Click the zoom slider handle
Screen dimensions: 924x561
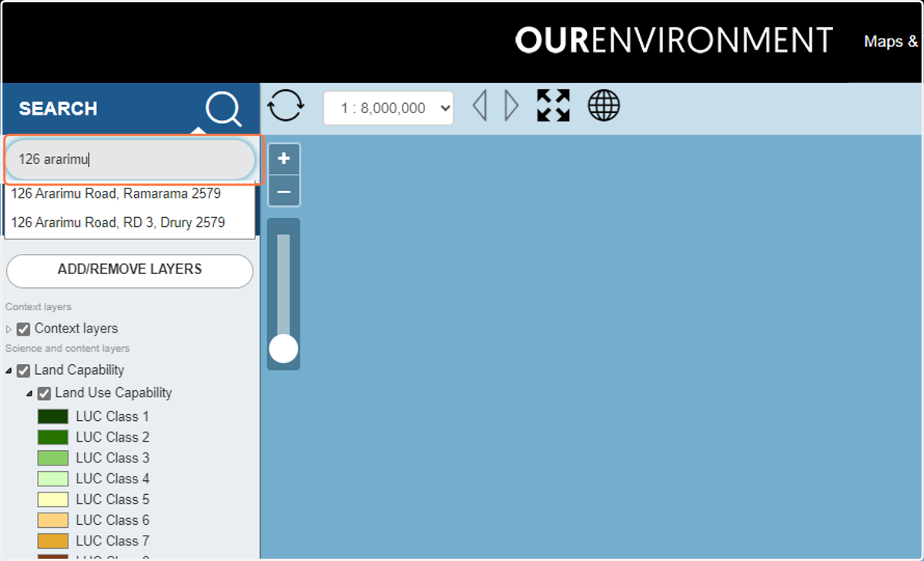(x=283, y=349)
